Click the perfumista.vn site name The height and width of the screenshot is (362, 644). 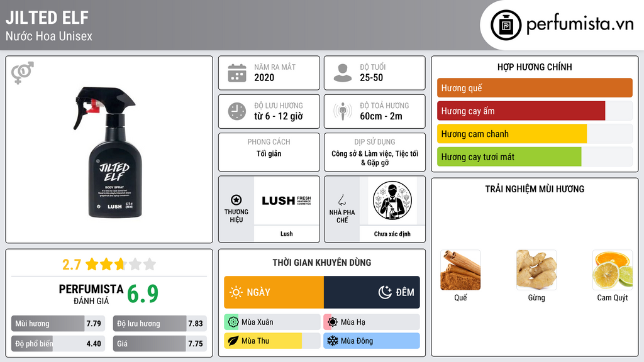[580, 25]
